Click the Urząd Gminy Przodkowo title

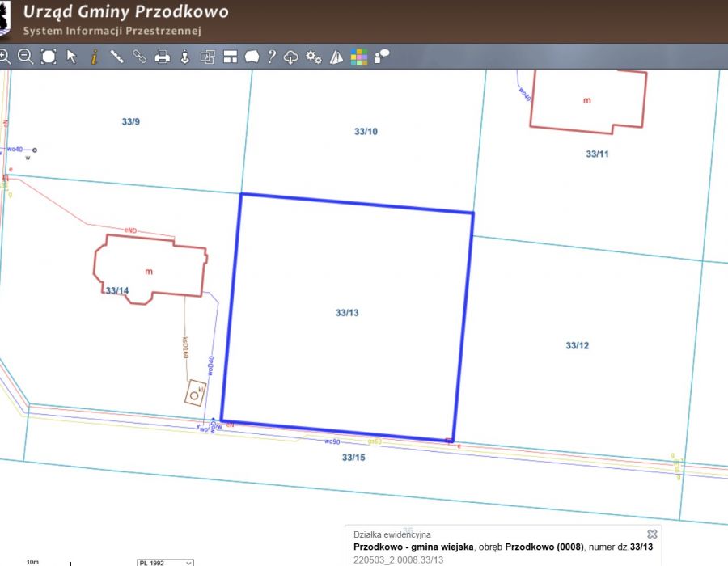click(125, 12)
